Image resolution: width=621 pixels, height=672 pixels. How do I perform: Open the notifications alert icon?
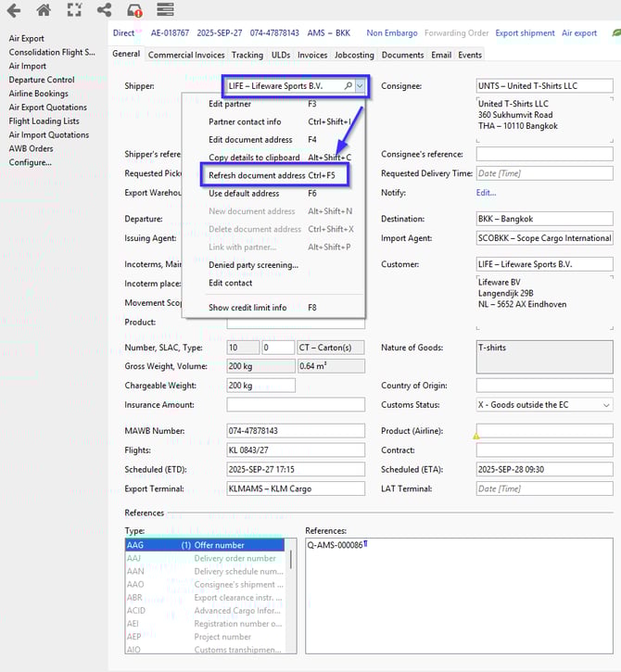pos(134,11)
